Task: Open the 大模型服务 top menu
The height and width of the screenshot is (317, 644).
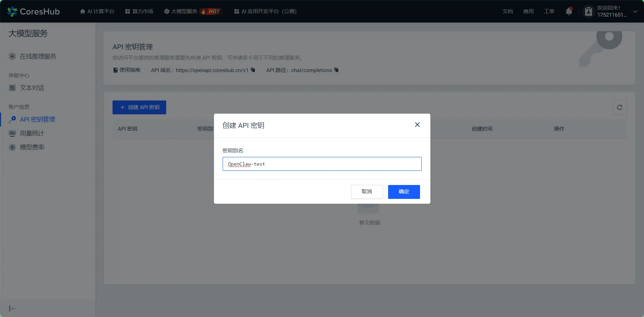Action: 184,11
